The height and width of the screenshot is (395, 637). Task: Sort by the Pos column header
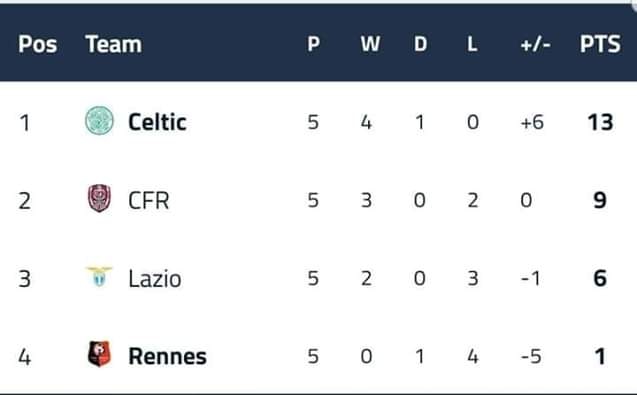click(x=37, y=44)
